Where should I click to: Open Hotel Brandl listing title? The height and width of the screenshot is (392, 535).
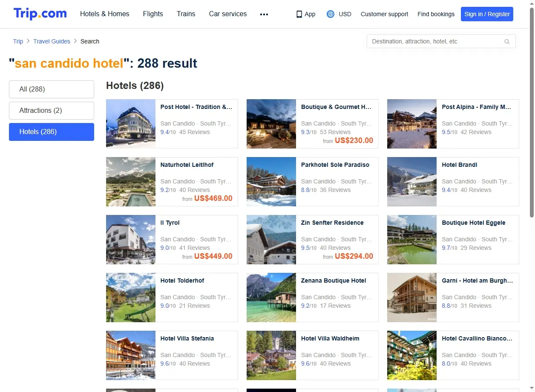(460, 165)
